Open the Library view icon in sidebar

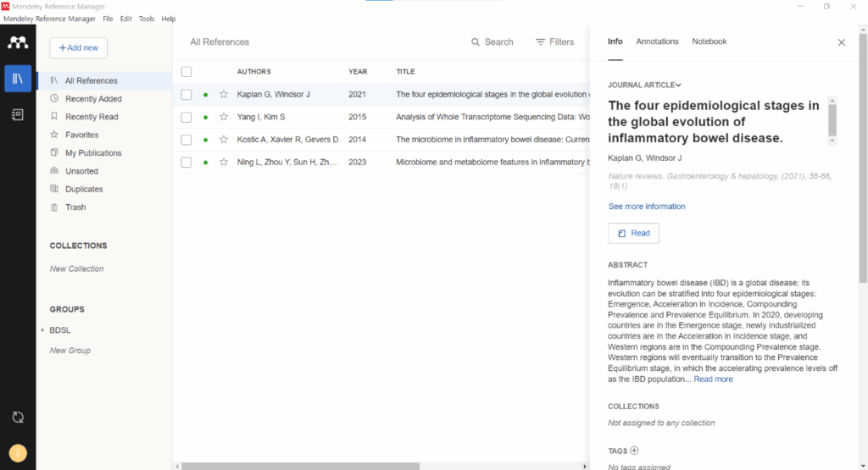pos(18,79)
